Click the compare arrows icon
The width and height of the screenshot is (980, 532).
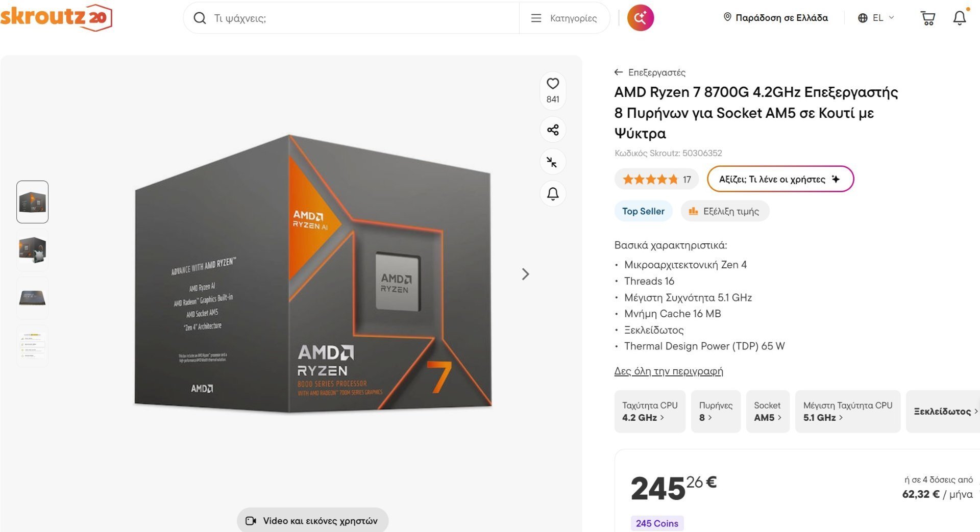point(552,162)
